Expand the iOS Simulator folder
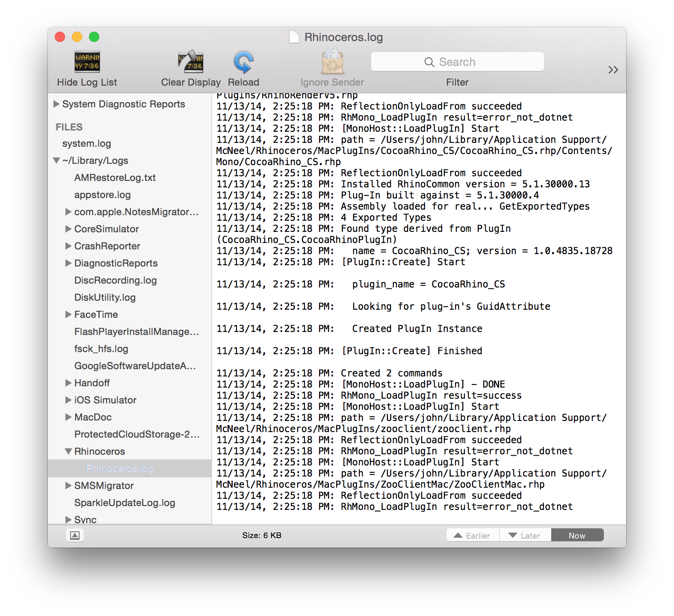 tap(68, 400)
